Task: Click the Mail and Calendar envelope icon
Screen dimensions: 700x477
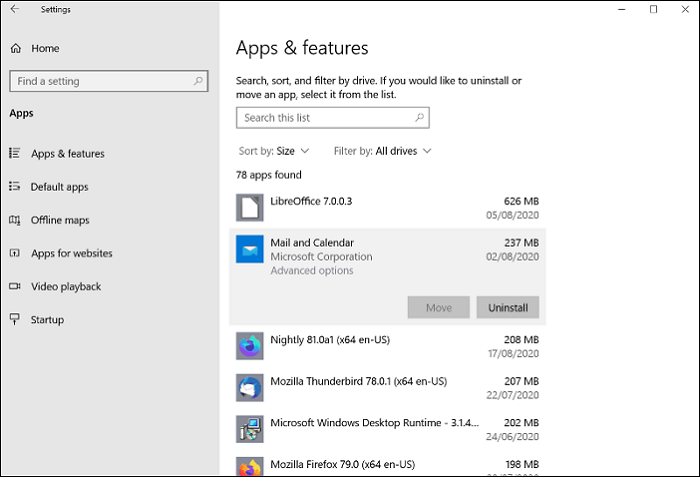Action: click(x=249, y=249)
